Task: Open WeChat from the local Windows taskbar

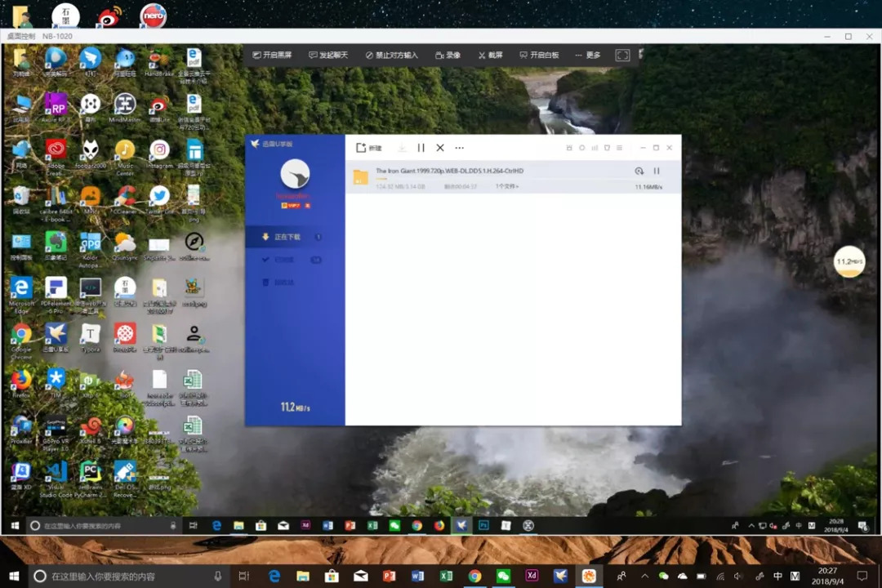Action: point(503,576)
